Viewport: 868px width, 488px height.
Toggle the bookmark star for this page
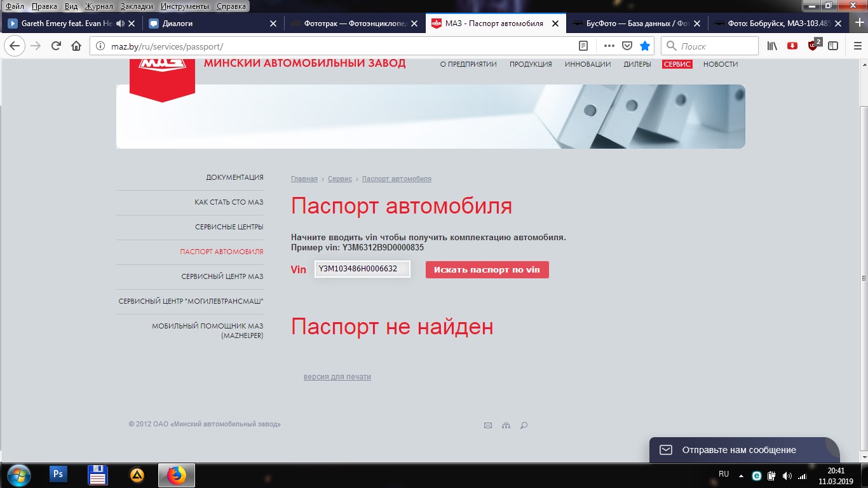645,46
